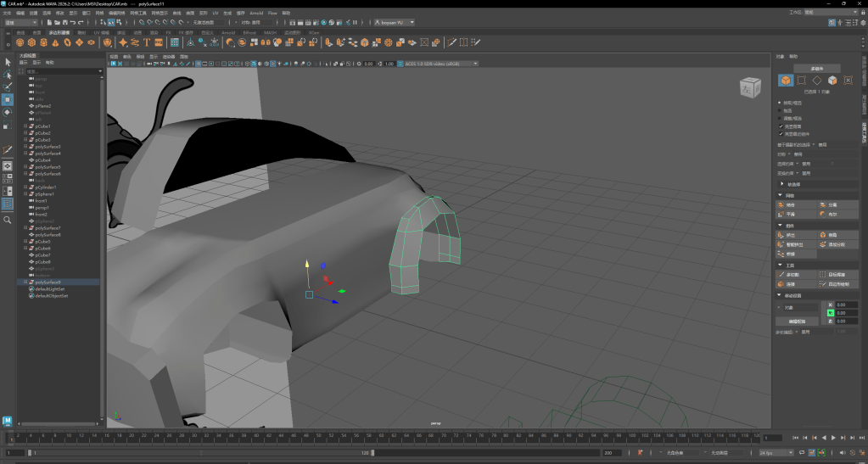Click the search magnifier icon in left toolbox
Viewport: 868px width, 464px height.
pos(7,220)
